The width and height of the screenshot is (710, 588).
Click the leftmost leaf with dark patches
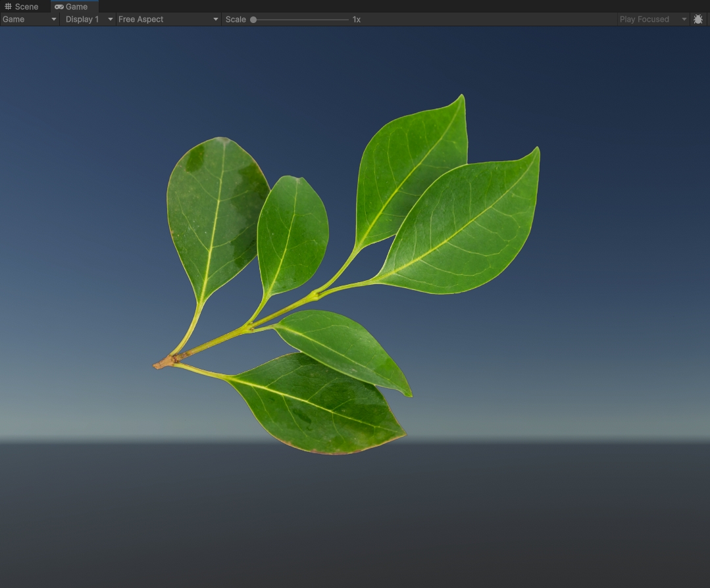point(214,210)
